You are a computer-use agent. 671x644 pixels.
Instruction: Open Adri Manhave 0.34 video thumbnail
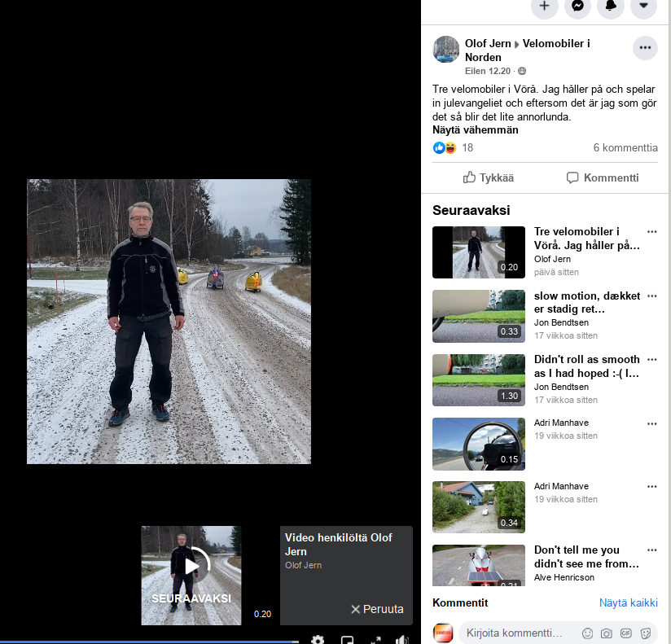(479, 507)
